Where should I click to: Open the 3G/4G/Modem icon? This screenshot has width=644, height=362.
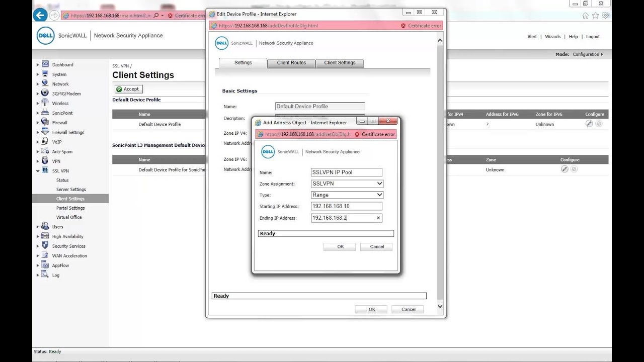pos(45,93)
